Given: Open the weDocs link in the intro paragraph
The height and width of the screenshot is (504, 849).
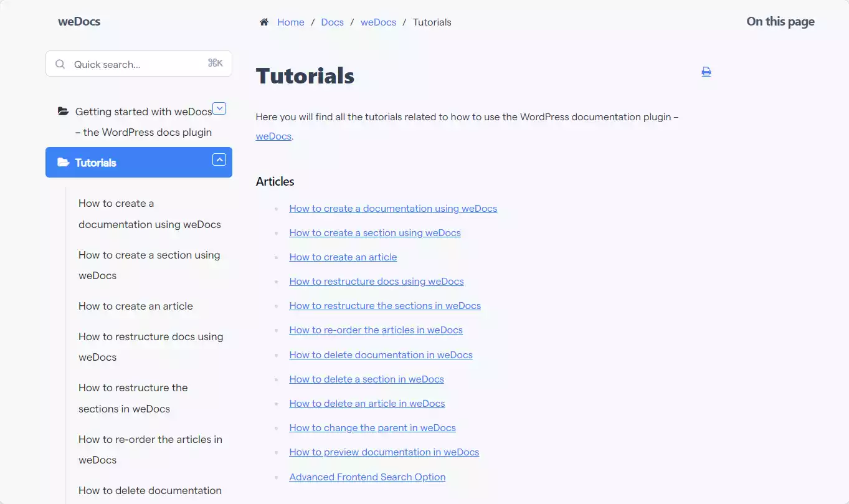Looking at the screenshot, I should tap(273, 136).
